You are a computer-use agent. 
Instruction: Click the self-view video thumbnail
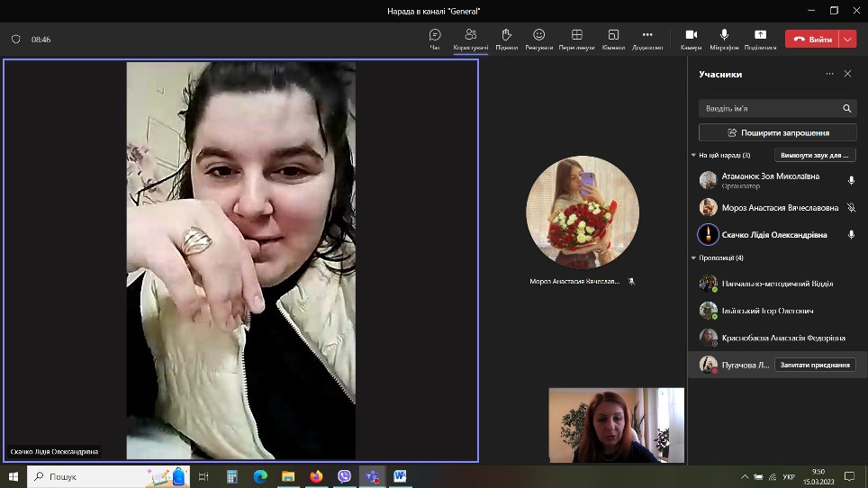click(x=616, y=425)
